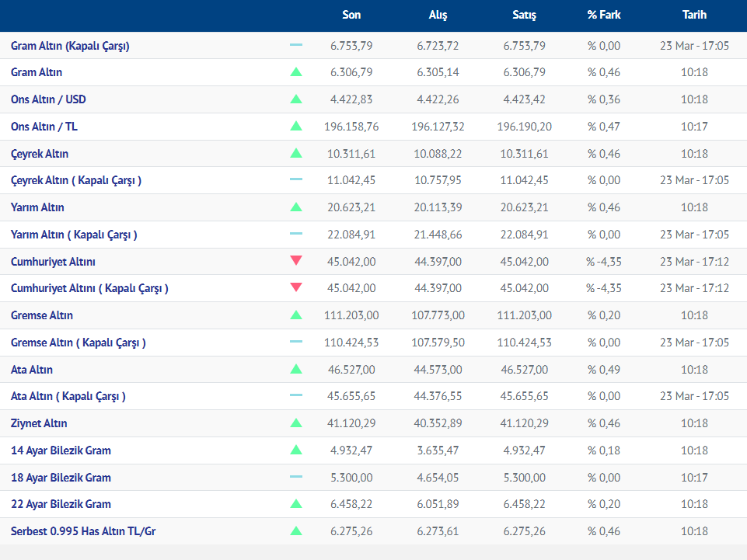This screenshot has width=747, height=560.
Task: Click the green arrow for Serbest 0.995 Has Altın
Action: coord(295,531)
